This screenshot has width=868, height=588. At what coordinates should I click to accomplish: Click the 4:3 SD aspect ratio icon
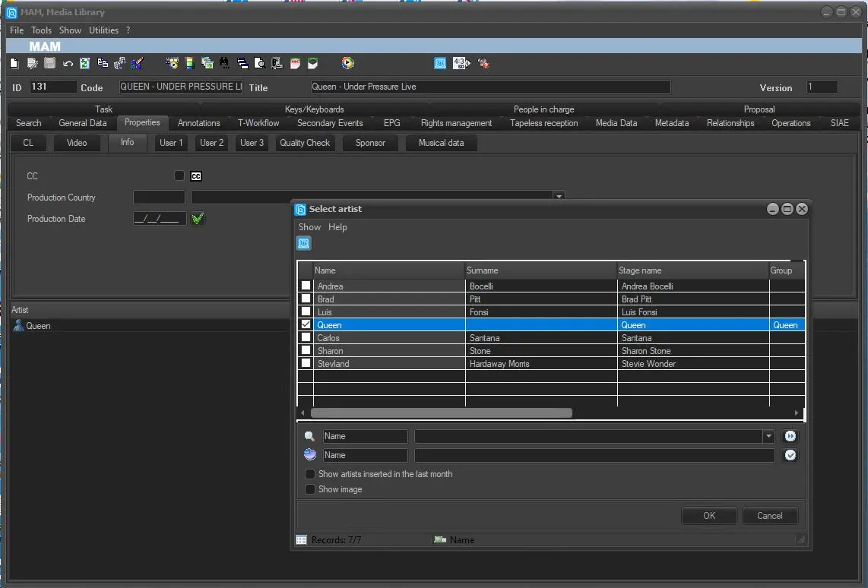(461, 64)
